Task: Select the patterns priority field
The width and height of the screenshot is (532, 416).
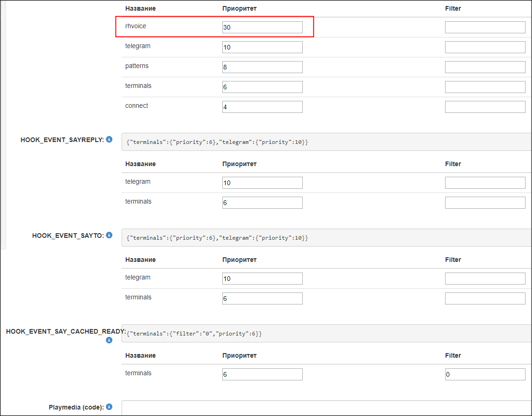Action: tap(262, 67)
